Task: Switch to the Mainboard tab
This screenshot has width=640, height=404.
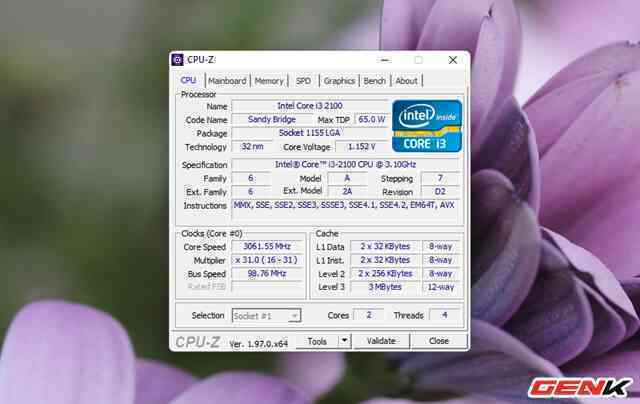Action: point(227,81)
